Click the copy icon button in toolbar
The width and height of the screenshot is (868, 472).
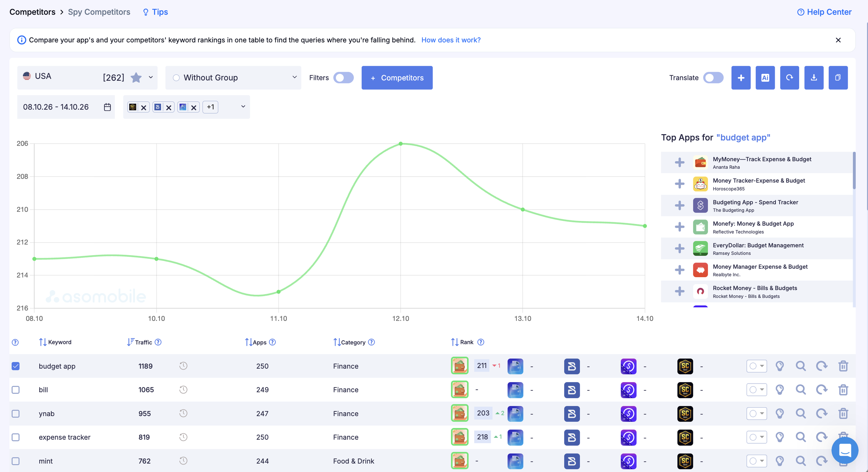(x=838, y=78)
